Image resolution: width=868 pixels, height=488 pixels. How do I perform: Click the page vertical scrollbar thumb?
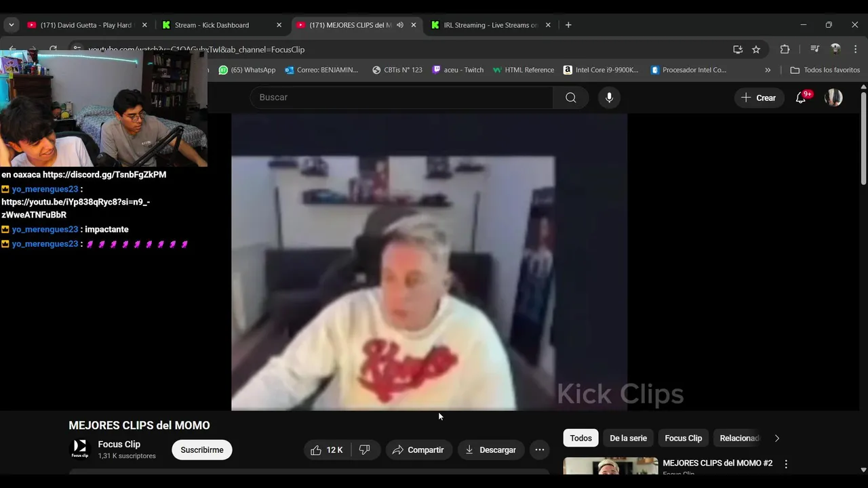pos(863,138)
